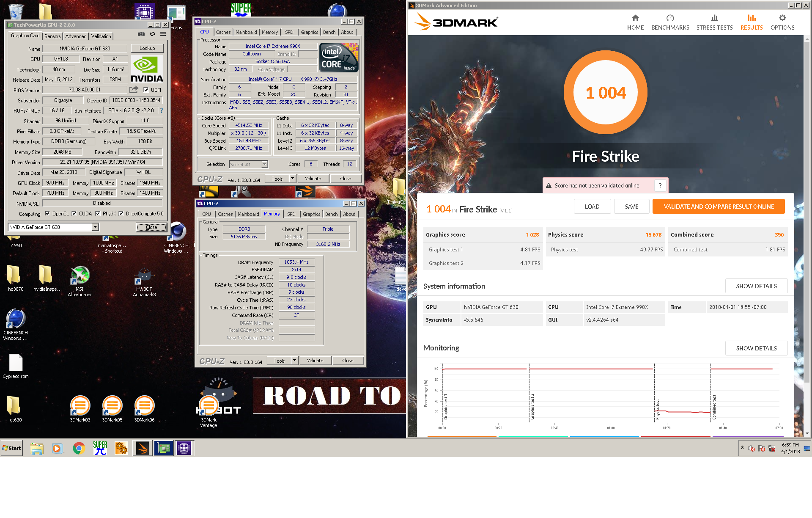This screenshot has width=812, height=518.
Task: Open 3DMark03 desktop shortcut
Action: point(80,409)
